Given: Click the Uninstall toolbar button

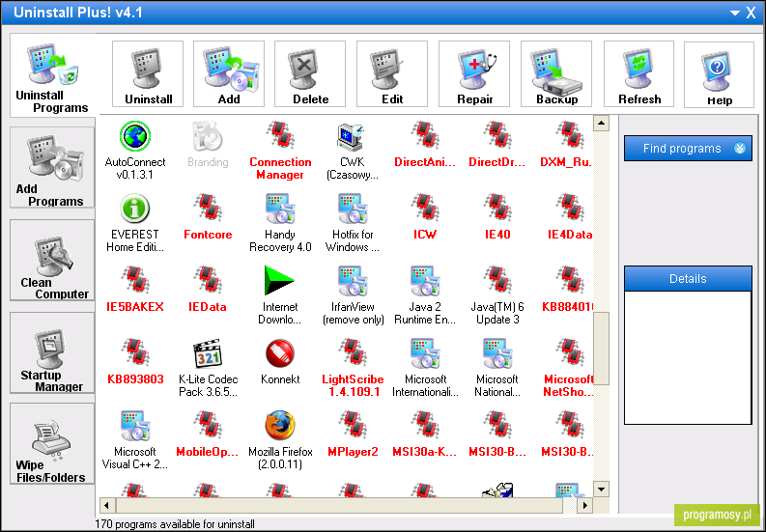Looking at the screenshot, I should [x=148, y=73].
